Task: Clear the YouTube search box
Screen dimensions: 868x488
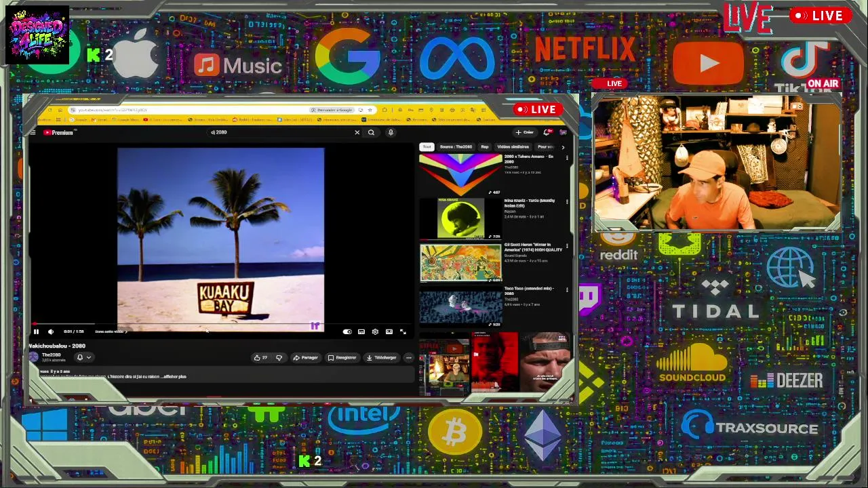Action: click(357, 132)
